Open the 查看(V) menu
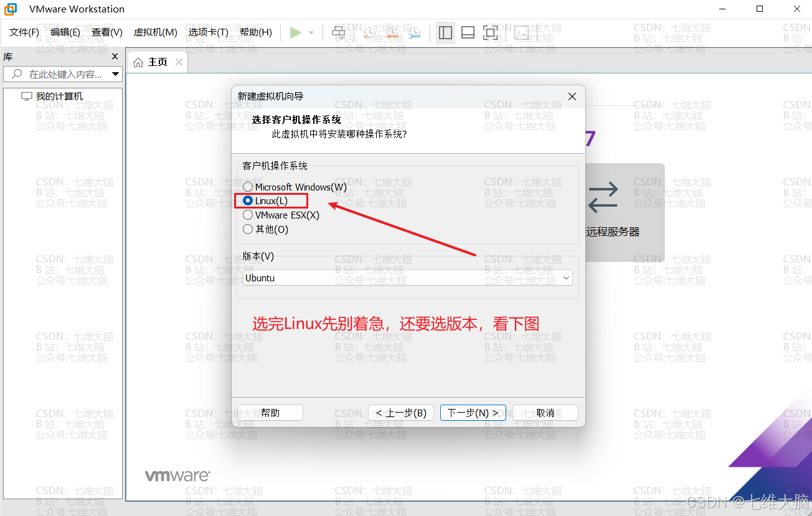This screenshot has width=812, height=516. point(107,32)
